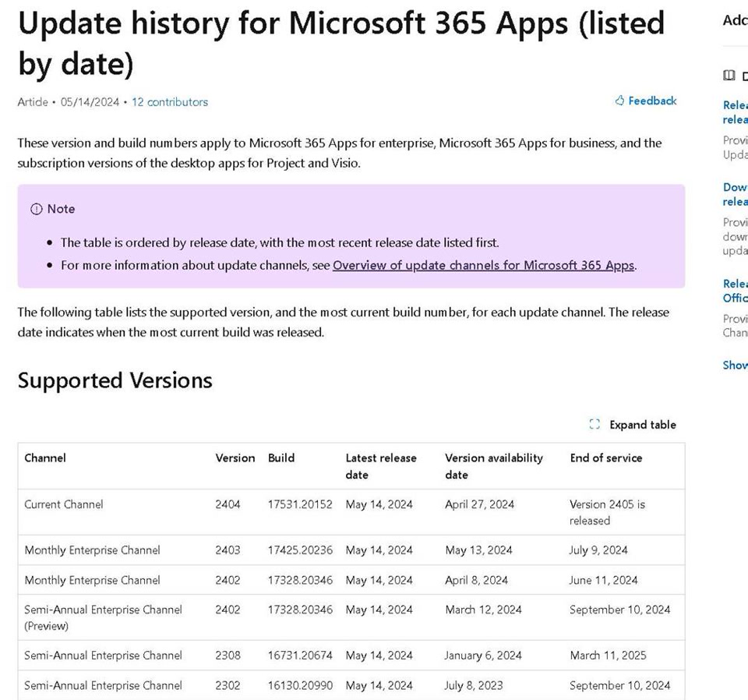
Task: Click Semi-Annual Enterprise Channel (Preview) row label
Action: pos(103,617)
